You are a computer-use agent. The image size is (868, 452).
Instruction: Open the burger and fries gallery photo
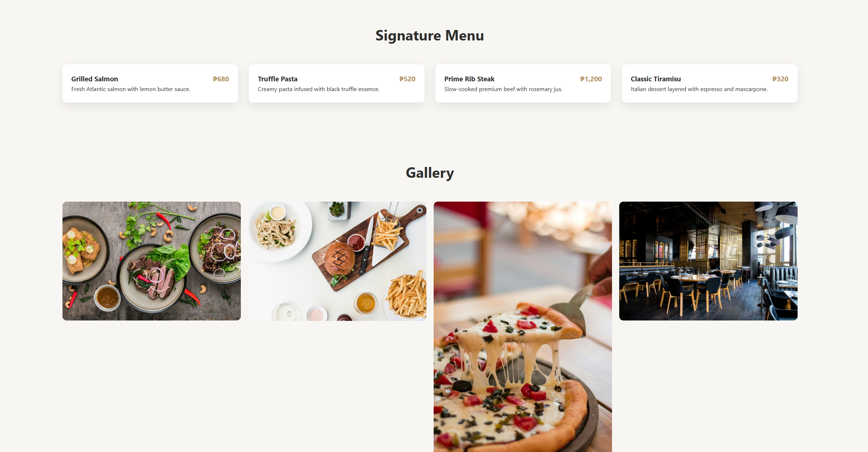[x=337, y=261]
